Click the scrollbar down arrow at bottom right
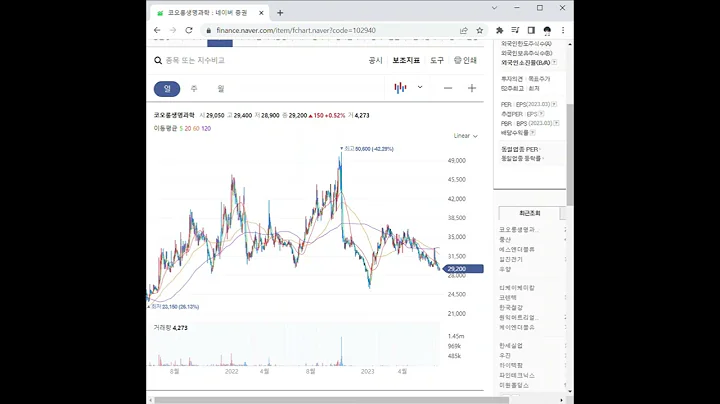720x404 pixels. [x=570, y=391]
